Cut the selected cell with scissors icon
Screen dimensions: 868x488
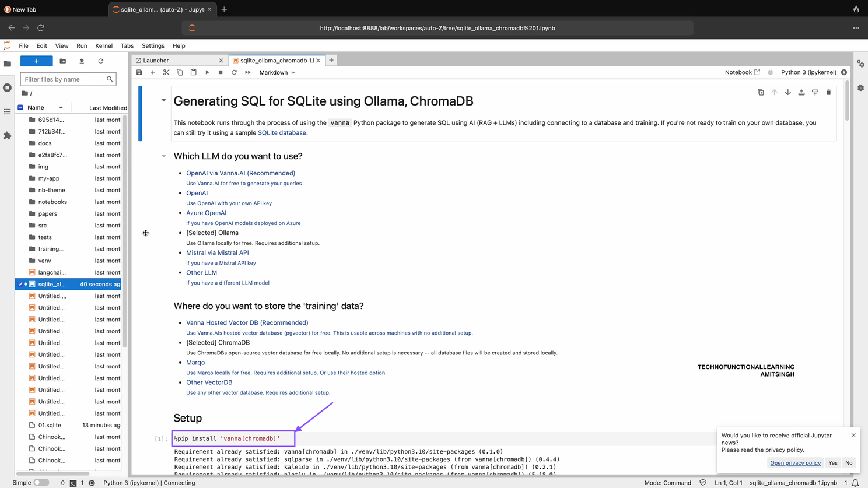(166, 72)
